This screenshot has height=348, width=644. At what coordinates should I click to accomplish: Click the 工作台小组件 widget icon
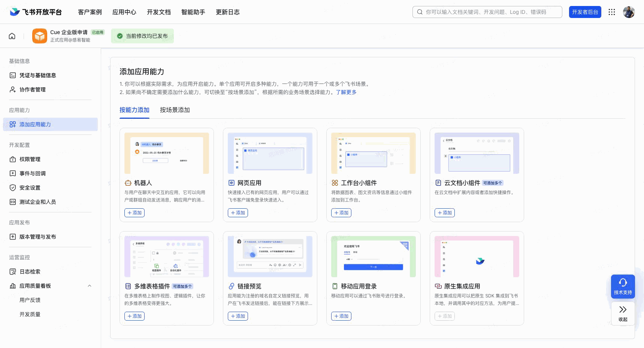335,183
